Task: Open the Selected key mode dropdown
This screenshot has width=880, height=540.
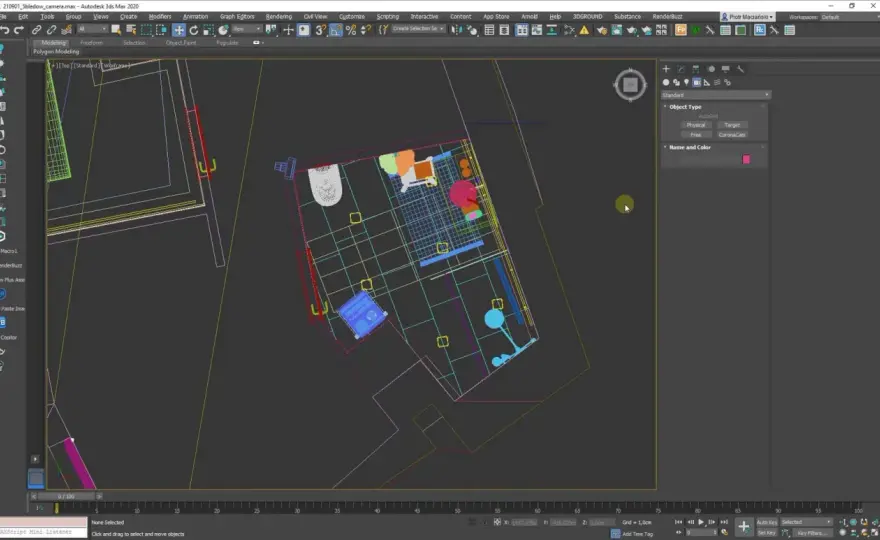Action: point(806,522)
